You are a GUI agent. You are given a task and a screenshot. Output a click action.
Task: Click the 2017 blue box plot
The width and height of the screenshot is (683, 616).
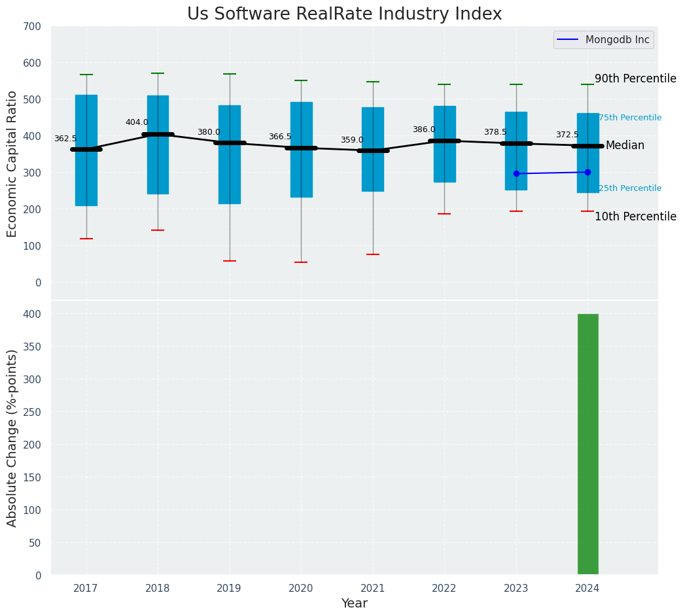point(86,150)
